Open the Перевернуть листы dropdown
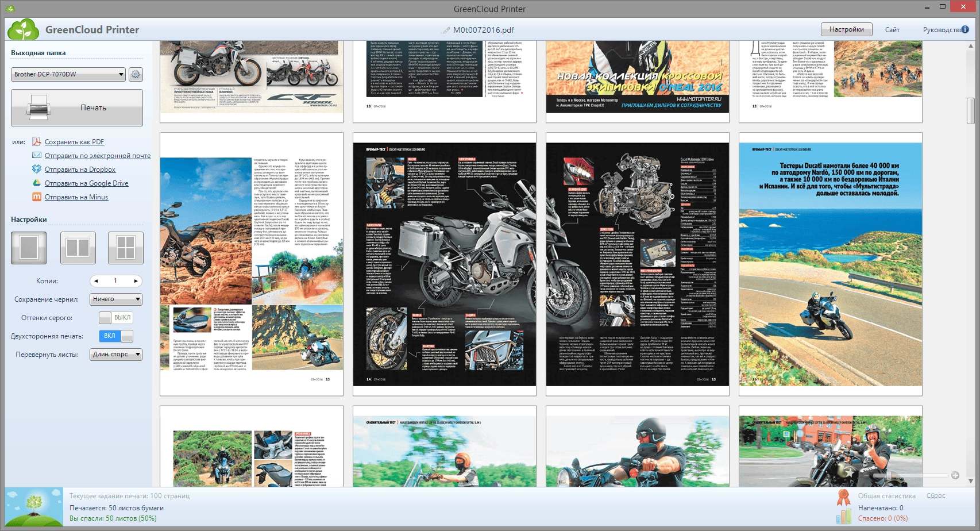The width and height of the screenshot is (980, 531). tap(117, 355)
